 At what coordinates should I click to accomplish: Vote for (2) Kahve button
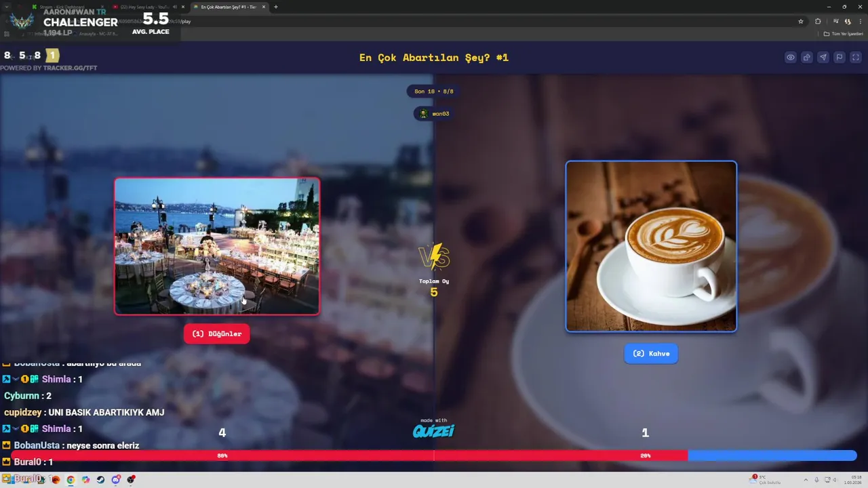(651, 353)
